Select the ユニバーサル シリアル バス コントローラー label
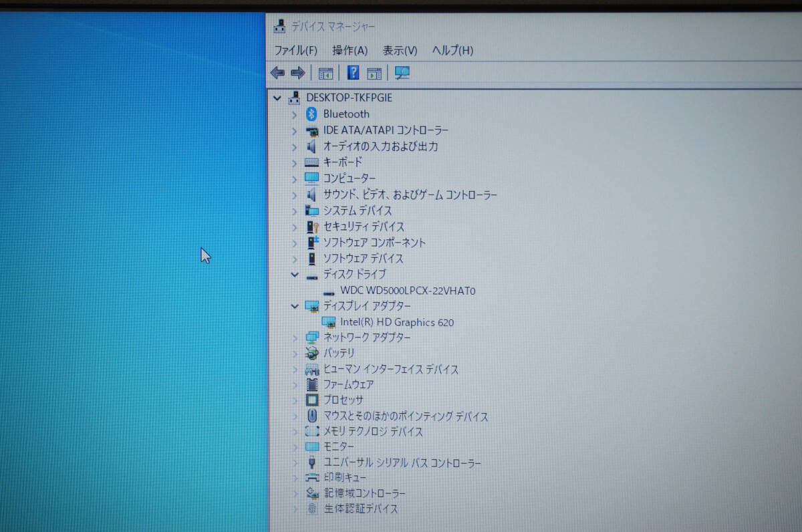The image size is (802, 532). coord(402,462)
